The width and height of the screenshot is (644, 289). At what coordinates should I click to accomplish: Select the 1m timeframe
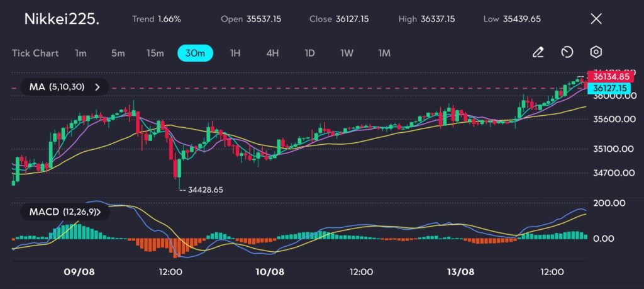[x=80, y=53]
